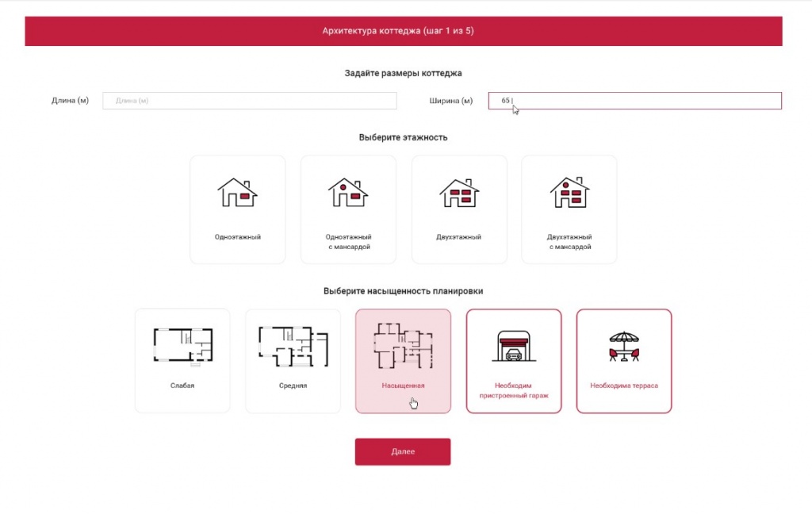This screenshot has width=812, height=514.
Task: Click the Задайте размеры коттеджа heading
Action: coord(404,73)
